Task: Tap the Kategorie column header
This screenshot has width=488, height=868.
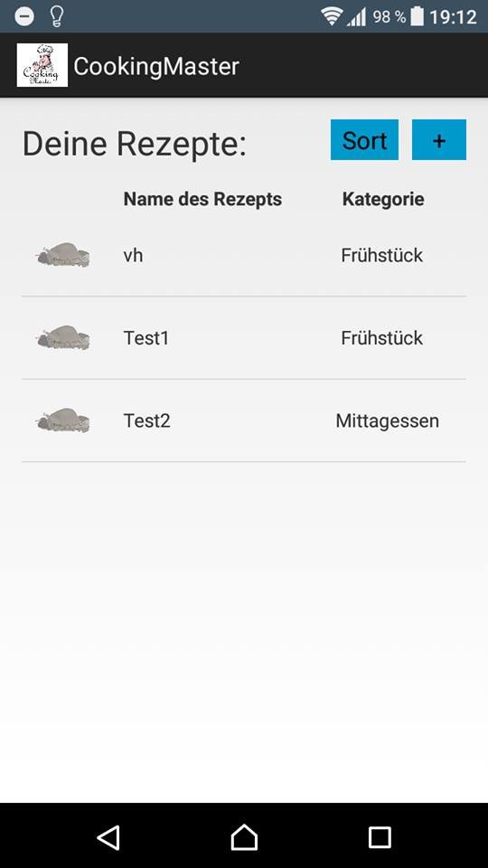Action: (383, 199)
